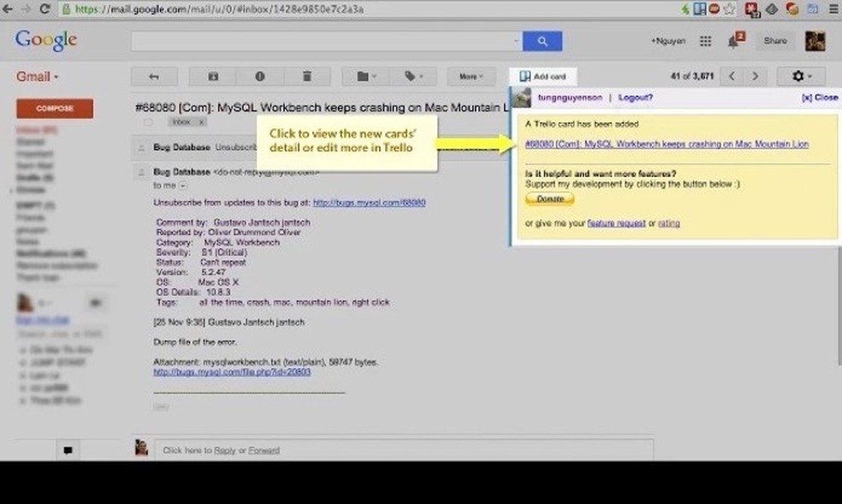Open the More actions menu
The width and height of the screenshot is (842, 504).
coord(471,76)
